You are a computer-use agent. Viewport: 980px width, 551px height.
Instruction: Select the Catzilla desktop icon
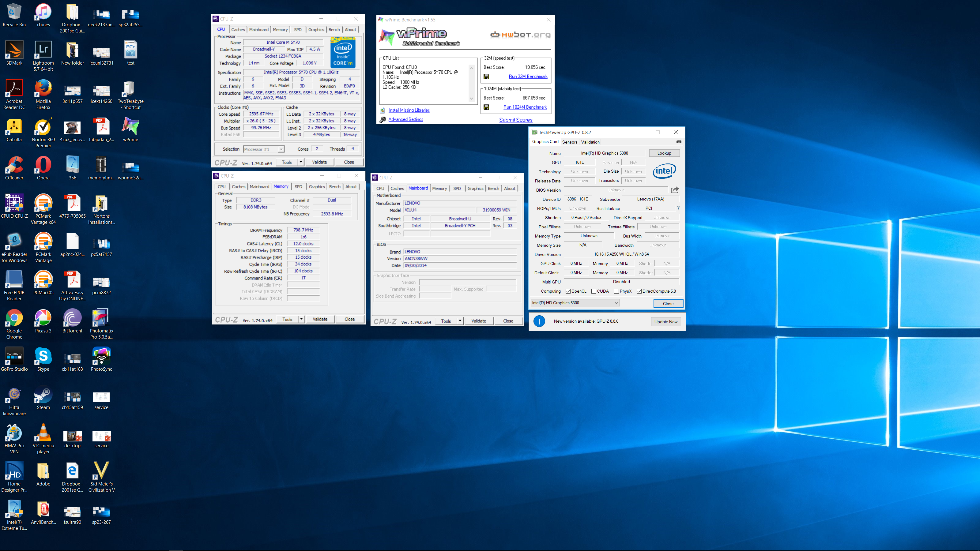coord(14,130)
